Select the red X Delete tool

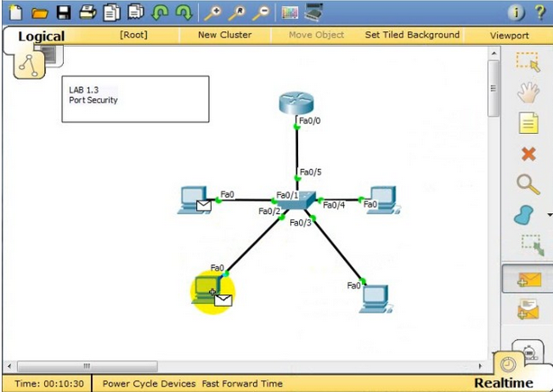(x=528, y=154)
